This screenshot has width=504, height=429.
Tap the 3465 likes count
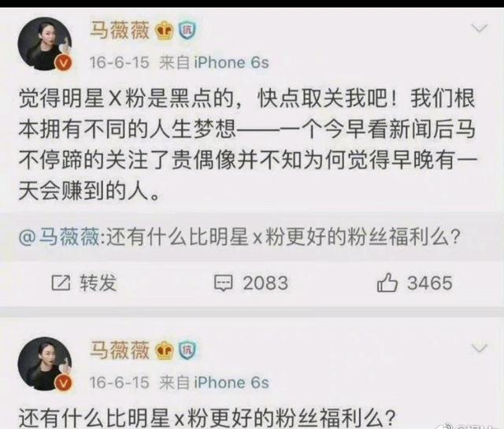tap(430, 283)
